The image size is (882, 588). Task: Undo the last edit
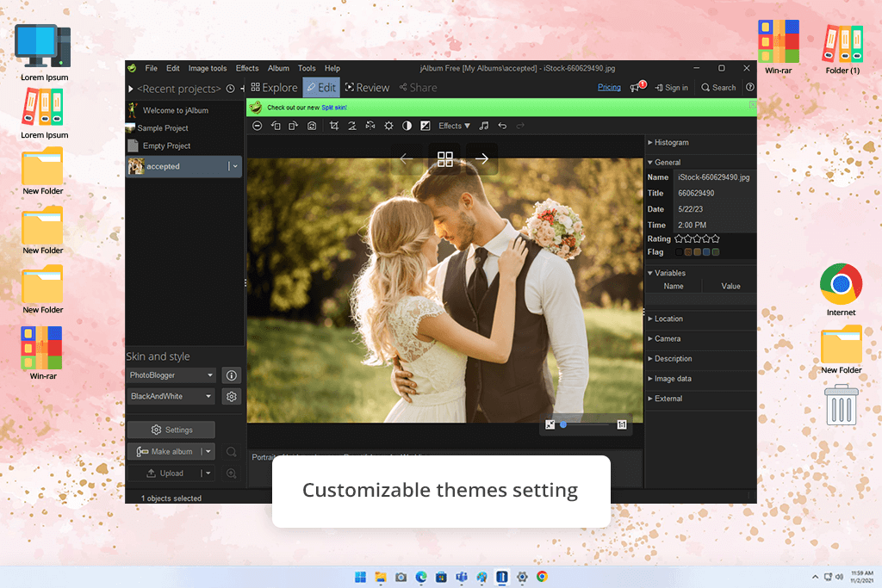pos(502,126)
